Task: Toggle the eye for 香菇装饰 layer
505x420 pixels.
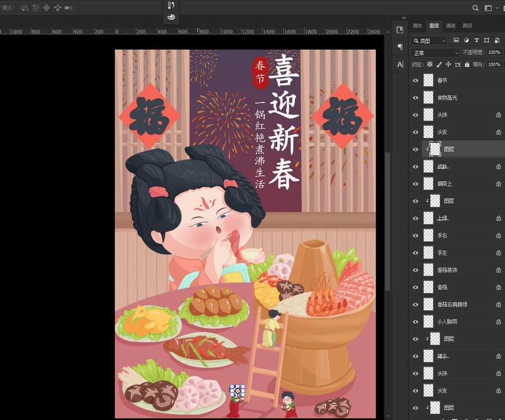Action: coord(415,270)
